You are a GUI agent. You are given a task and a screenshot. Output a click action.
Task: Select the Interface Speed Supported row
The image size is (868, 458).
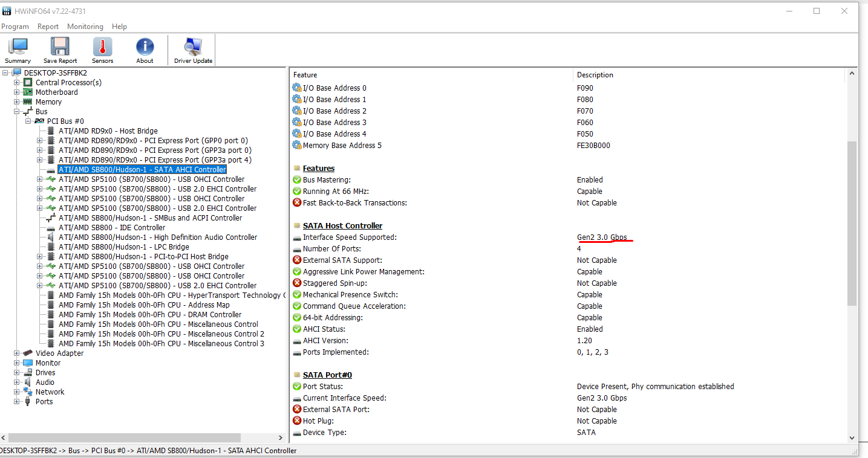568,237
